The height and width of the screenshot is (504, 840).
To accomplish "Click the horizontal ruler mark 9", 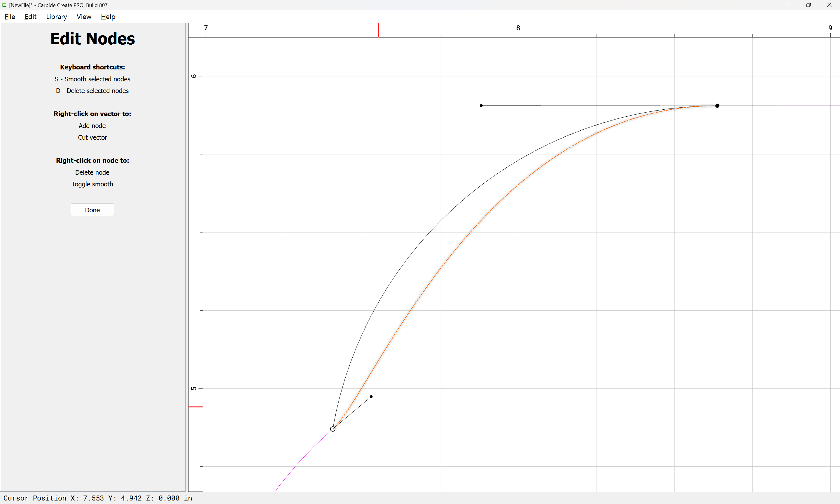I will [x=830, y=28].
